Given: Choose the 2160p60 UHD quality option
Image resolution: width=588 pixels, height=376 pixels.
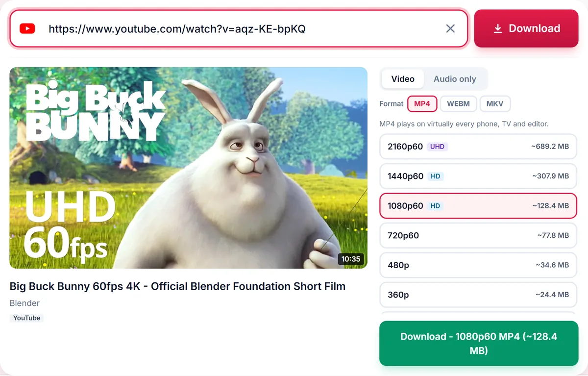Looking at the screenshot, I should pos(478,147).
